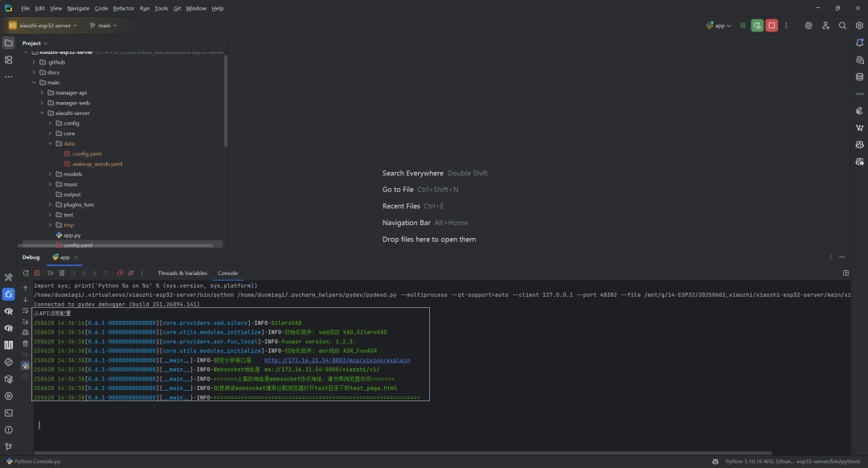This screenshot has height=468, width=868.
Task: Open the Database tool window icon
Action: pos(859,77)
